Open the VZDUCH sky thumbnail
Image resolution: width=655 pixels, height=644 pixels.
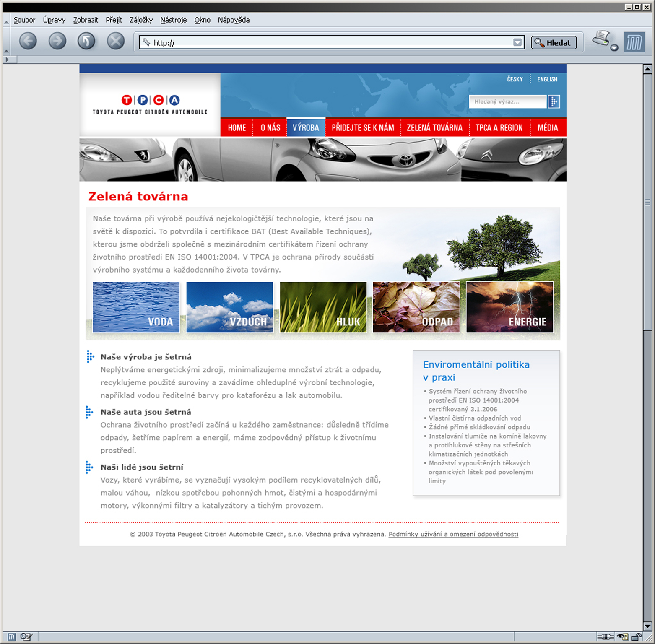click(230, 307)
